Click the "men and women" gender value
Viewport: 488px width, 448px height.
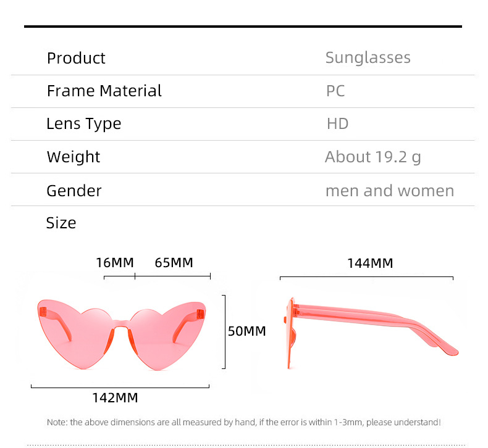pyautogui.click(x=389, y=191)
